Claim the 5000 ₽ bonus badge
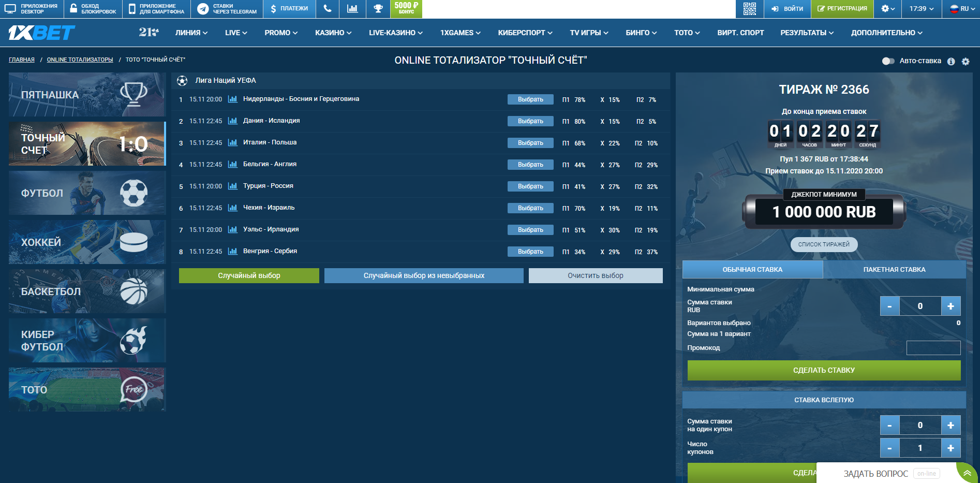Screen dimensions: 980x483 coord(406,8)
